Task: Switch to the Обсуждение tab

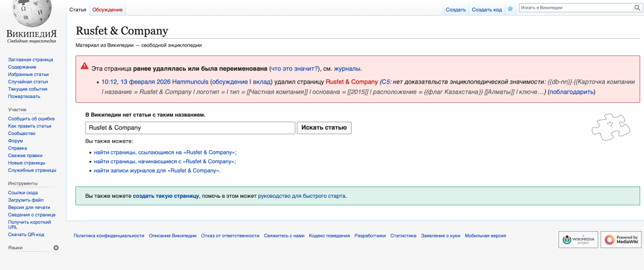Action: click(x=108, y=10)
